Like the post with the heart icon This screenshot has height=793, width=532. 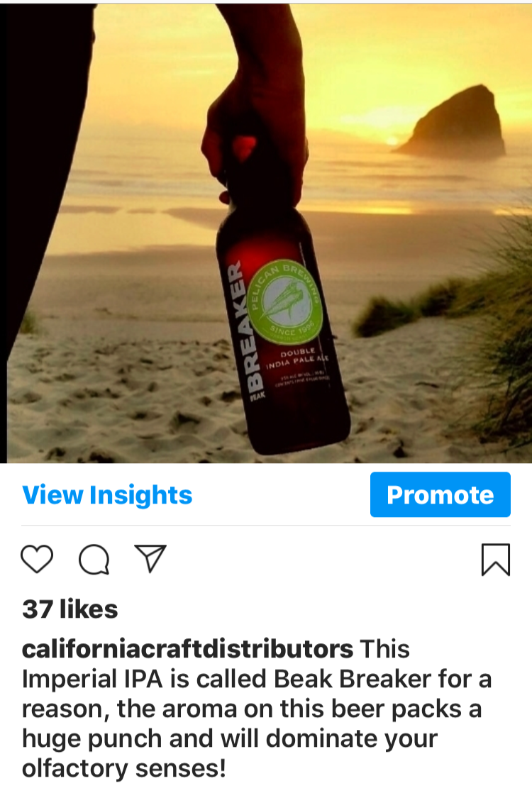coord(37,559)
